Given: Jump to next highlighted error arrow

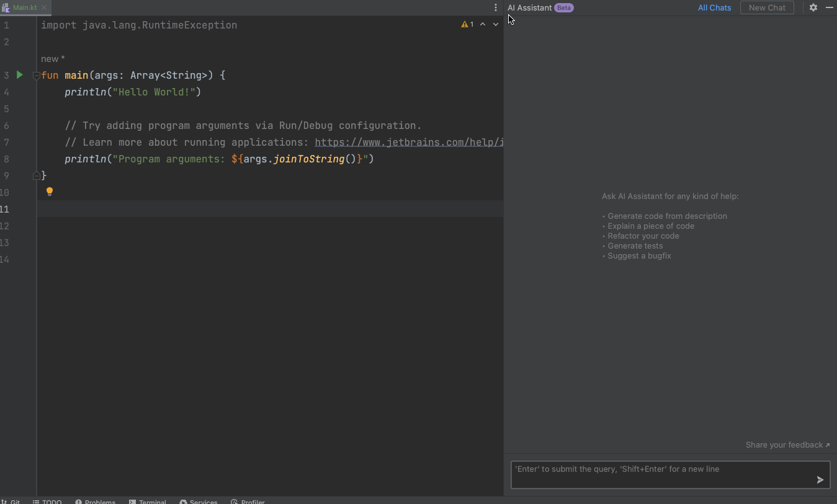Looking at the screenshot, I should (x=495, y=24).
